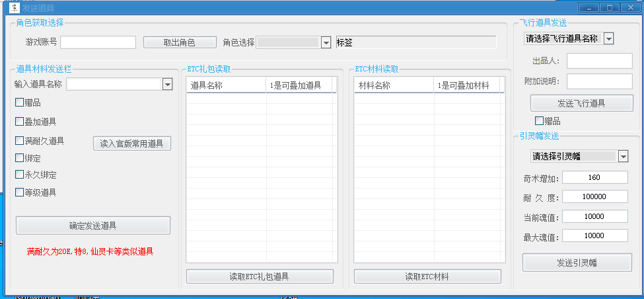Expand the 输入道具名称 combo box
The height and width of the screenshot is (299, 644).
pyautogui.click(x=167, y=84)
